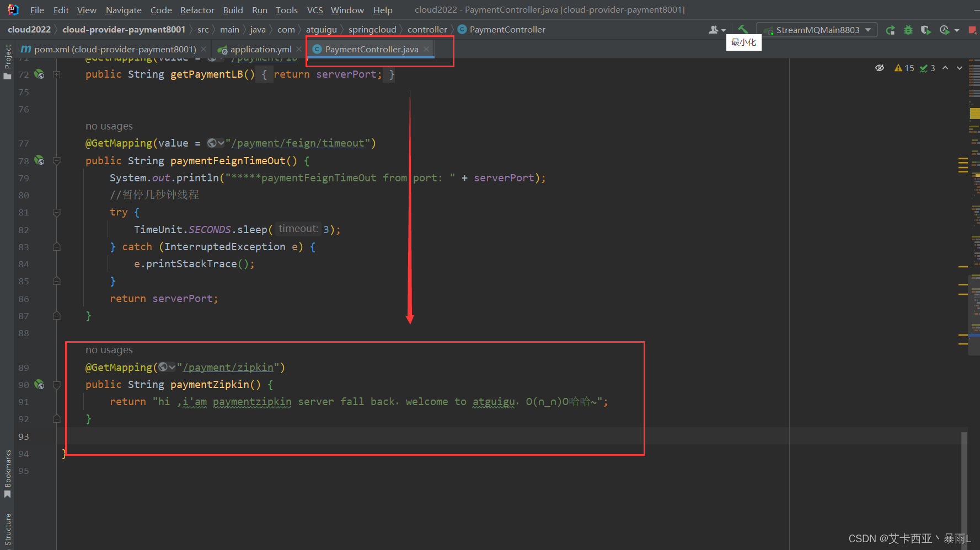The image size is (980, 550).
Task: Click the Profiler run clock icon
Action: (x=944, y=30)
